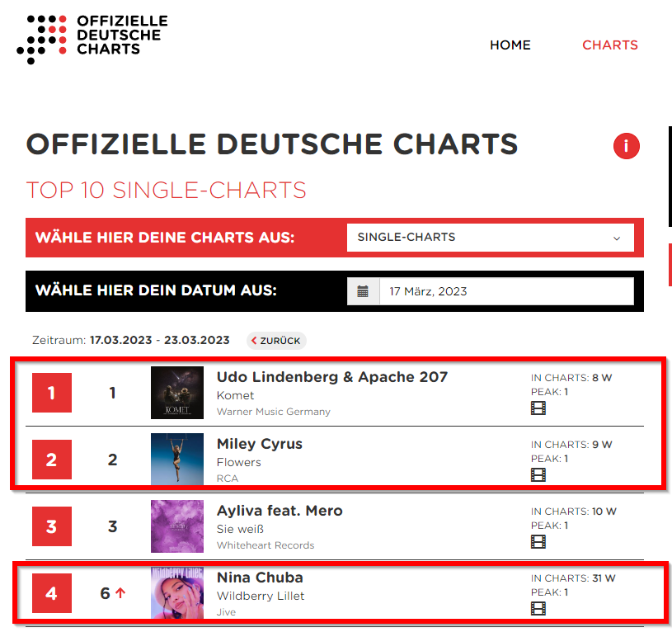Viewport: 672px width, 632px height.
Task: Click the Miley Cyrus artist title
Action: pos(260,444)
